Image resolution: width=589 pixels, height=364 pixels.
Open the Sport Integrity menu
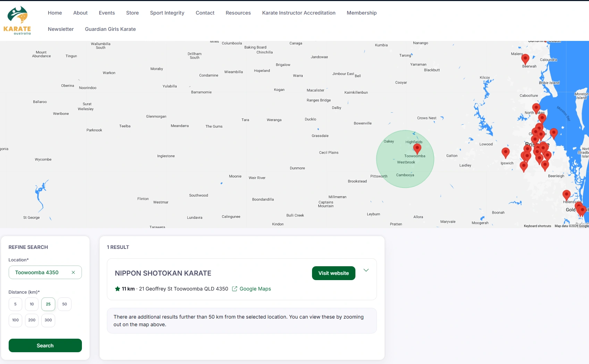167,13
